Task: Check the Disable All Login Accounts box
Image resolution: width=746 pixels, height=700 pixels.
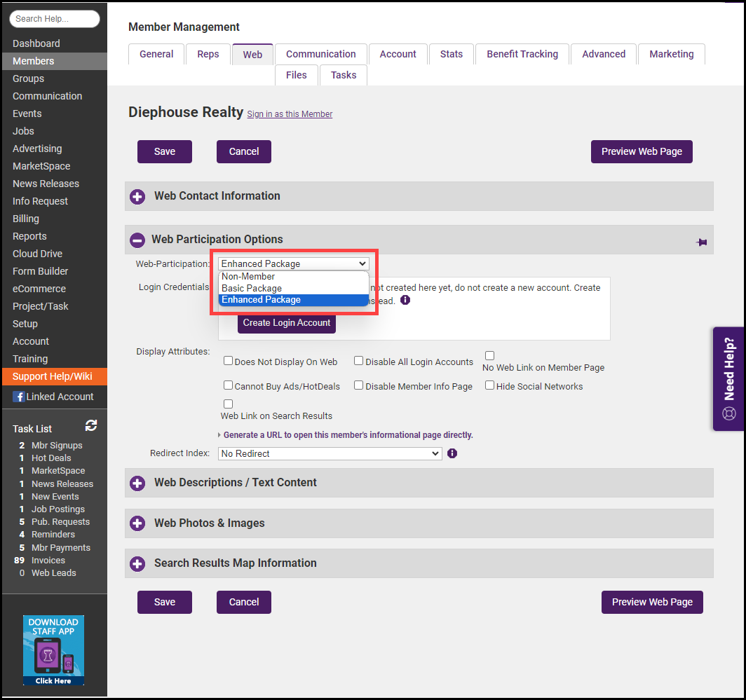Action: pyautogui.click(x=358, y=361)
